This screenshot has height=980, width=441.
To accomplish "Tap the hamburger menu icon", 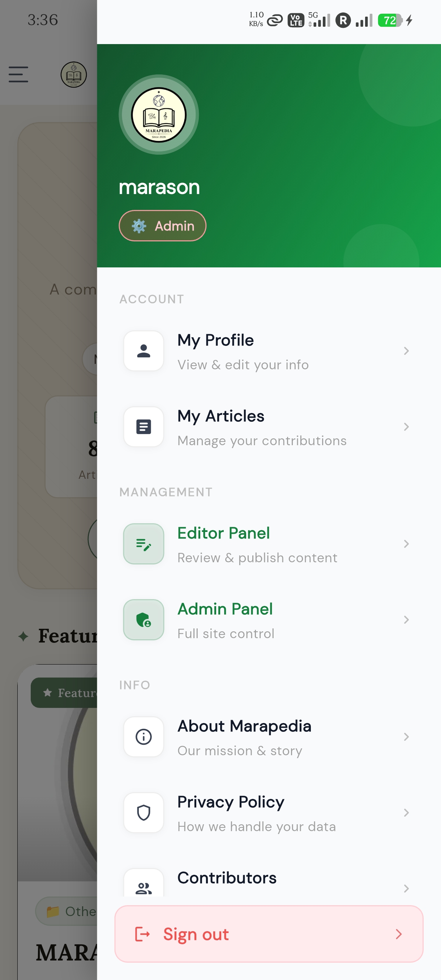I will [x=18, y=74].
